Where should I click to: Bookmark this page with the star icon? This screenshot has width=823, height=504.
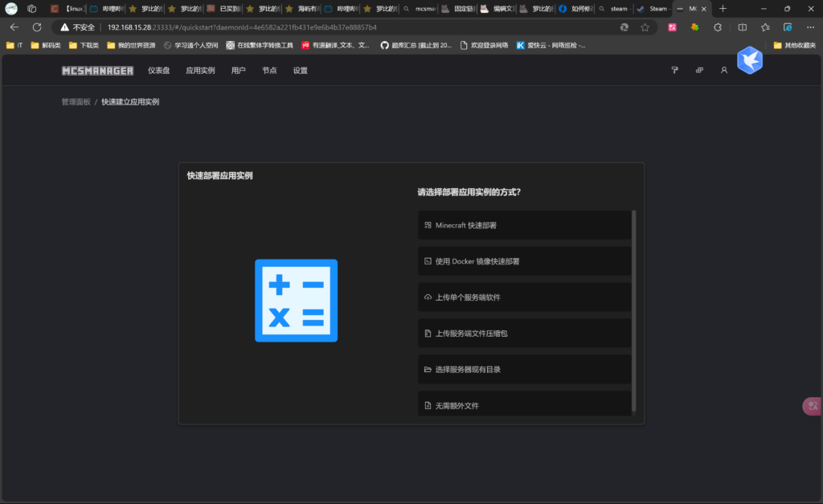click(645, 27)
